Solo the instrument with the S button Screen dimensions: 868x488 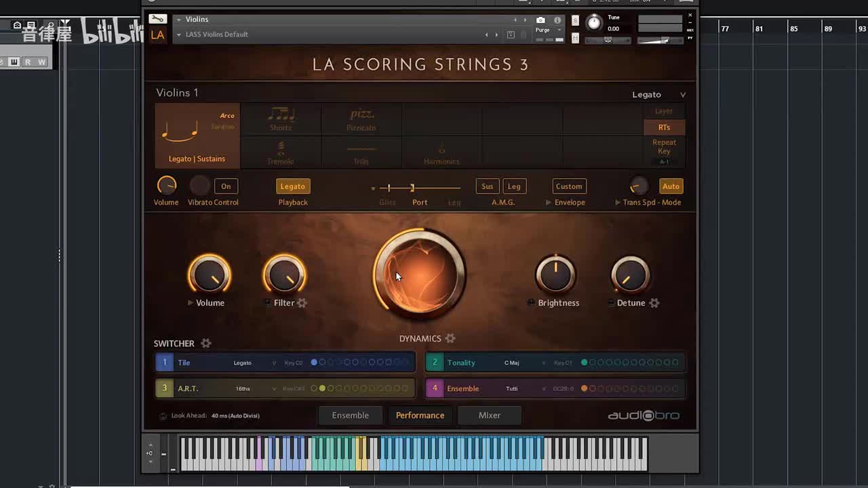(x=575, y=21)
